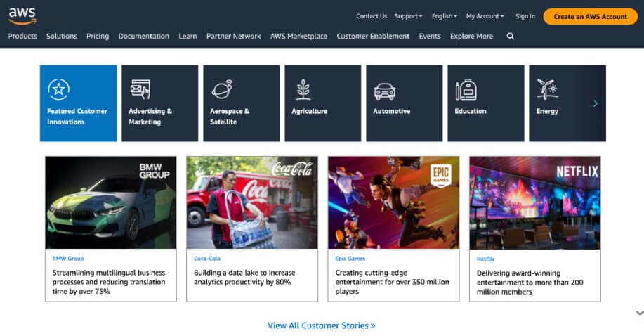The image size is (644, 336).
Task: Click the Energy wind turbine icon
Action: click(x=547, y=89)
